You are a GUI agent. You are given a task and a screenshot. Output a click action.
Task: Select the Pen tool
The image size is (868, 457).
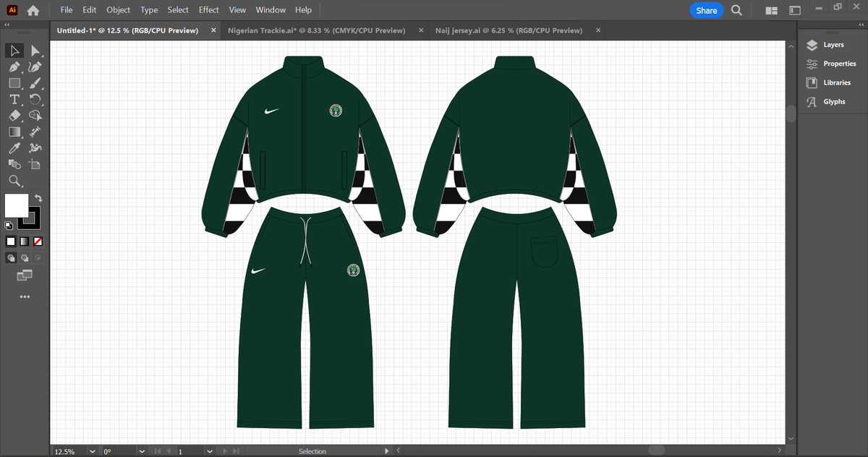point(14,67)
